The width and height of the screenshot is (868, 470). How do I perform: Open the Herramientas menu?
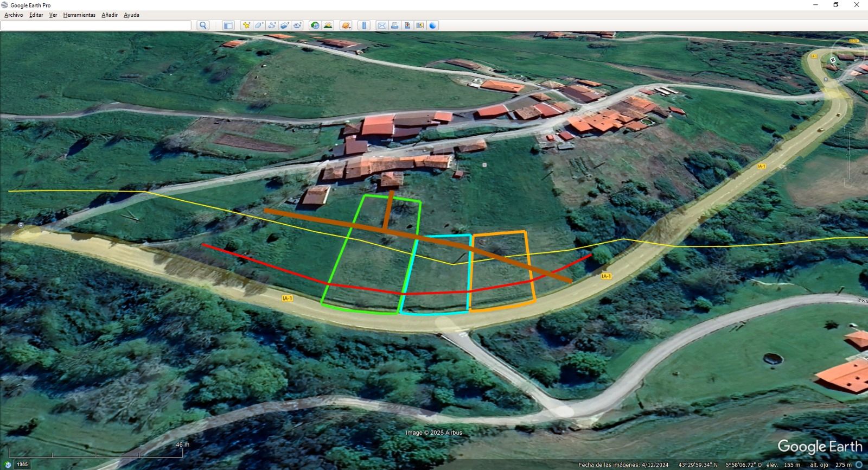(x=79, y=15)
